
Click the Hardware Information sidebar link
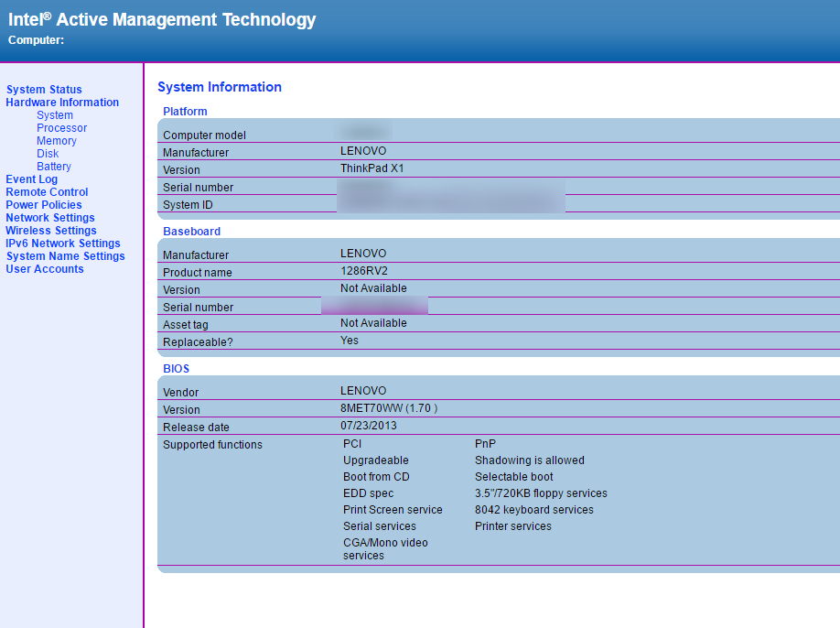pyautogui.click(x=62, y=103)
